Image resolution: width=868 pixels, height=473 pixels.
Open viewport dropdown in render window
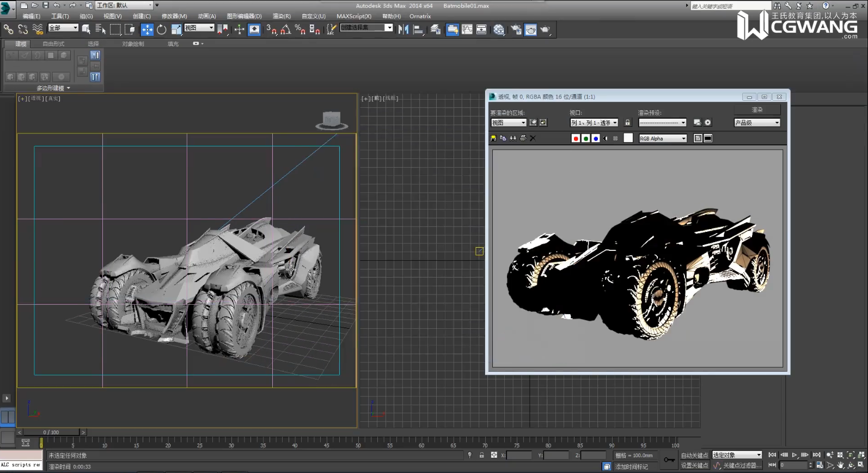point(594,122)
